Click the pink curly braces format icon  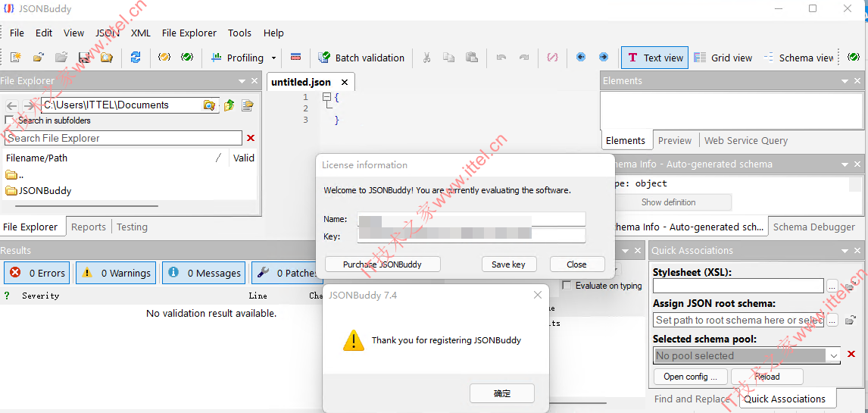(x=552, y=58)
